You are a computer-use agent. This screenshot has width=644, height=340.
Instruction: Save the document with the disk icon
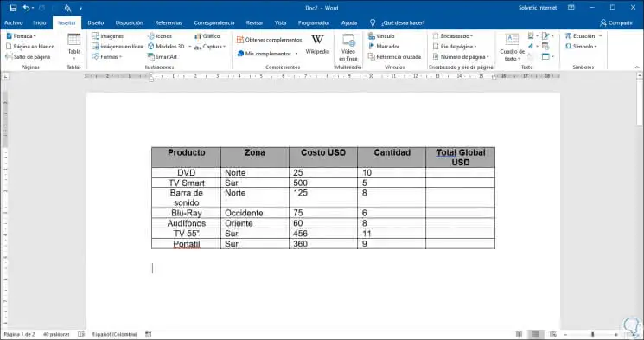[13, 8]
